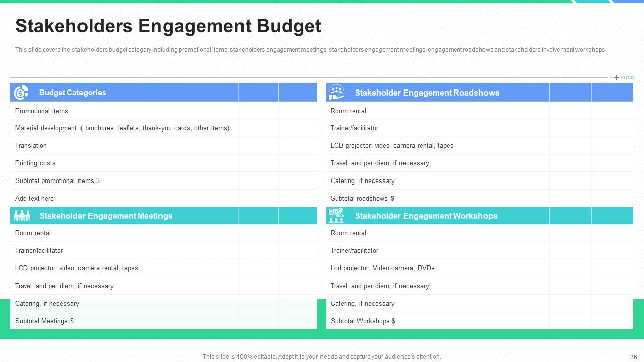Viewport: 644px width, 362px height.
Task: Click the 'Lcd projector: Video camera, DVDs' row
Action: point(479,268)
